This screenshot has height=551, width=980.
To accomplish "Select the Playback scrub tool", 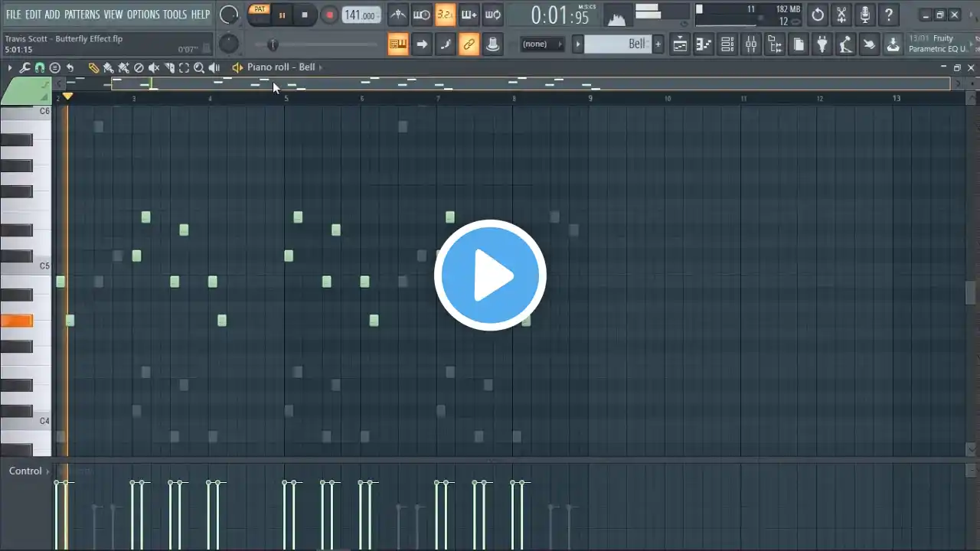I will point(214,67).
